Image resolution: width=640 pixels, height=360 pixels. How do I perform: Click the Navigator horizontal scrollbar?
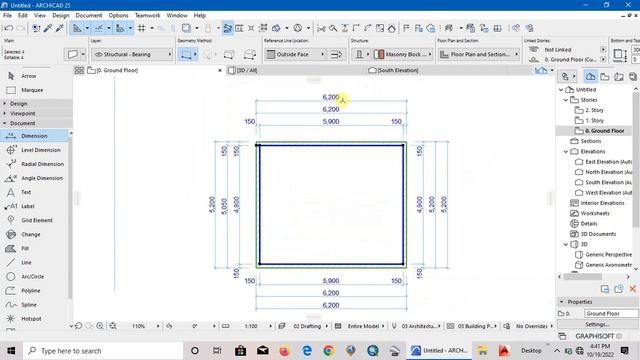click(x=582, y=277)
